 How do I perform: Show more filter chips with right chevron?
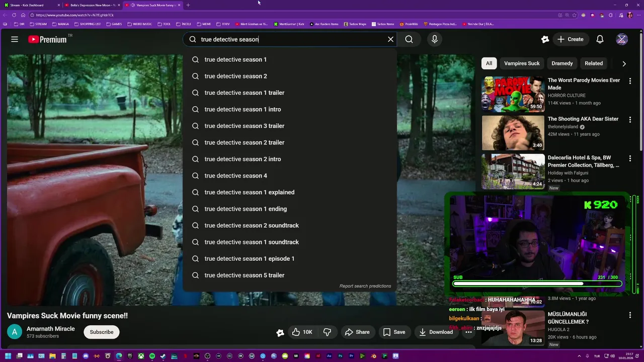pyautogui.click(x=624, y=64)
